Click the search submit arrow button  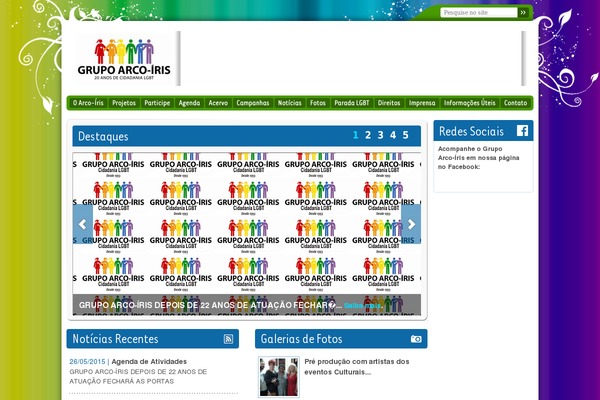(523, 13)
